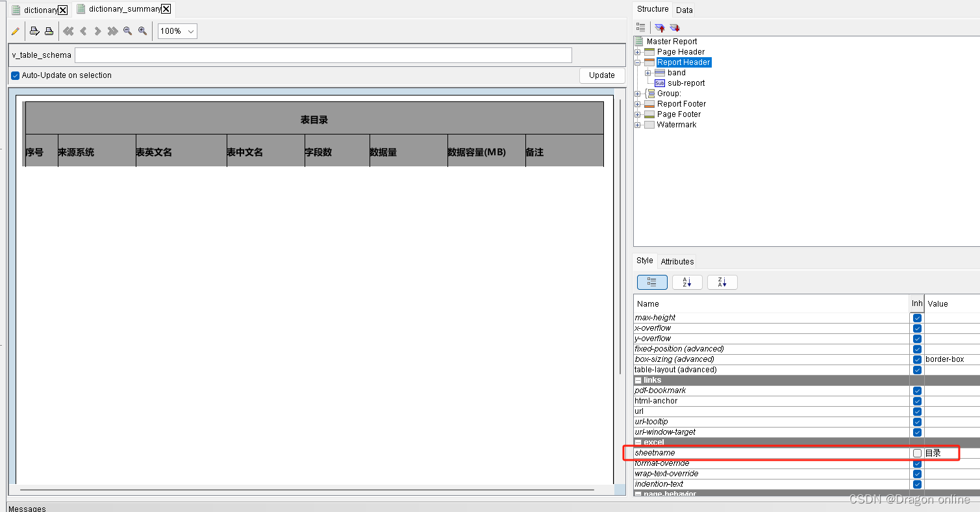The image size is (980, 512).
Task: Collapse the excel property section
Action: coord(638,442)
